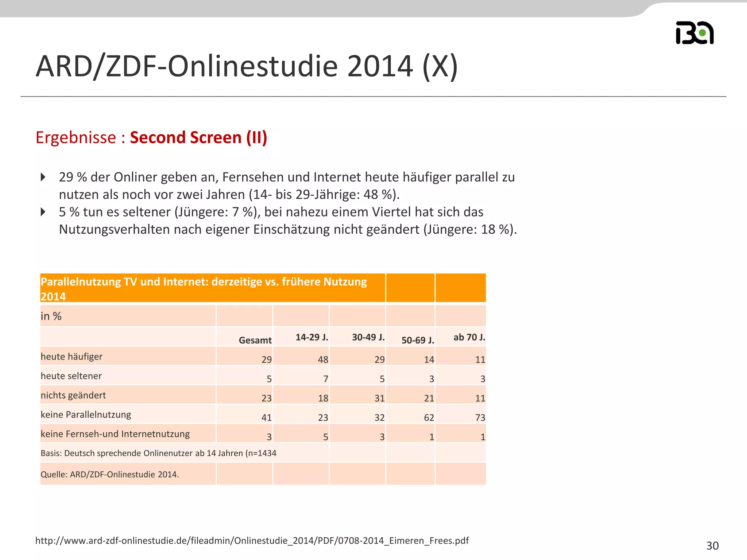Click the value 62 for keine Parallelnutzung
The image size is (747, 560).
(x=429, y=417)
